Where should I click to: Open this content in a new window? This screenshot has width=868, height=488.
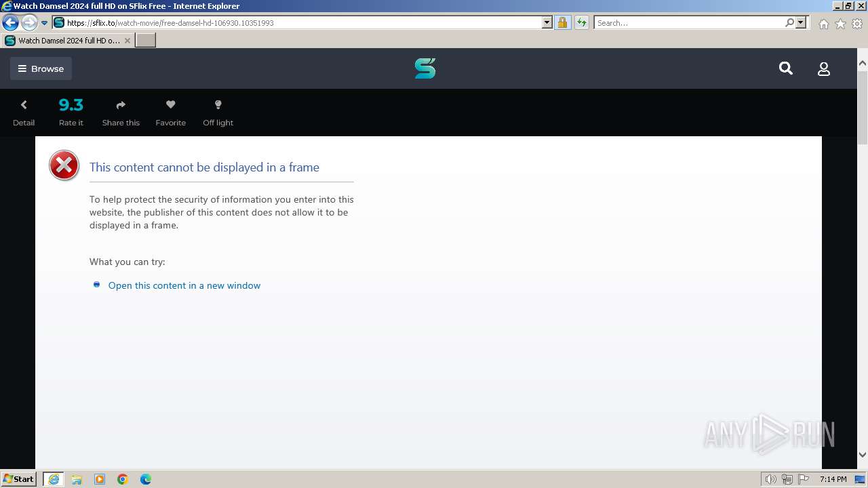coord(184,285)
